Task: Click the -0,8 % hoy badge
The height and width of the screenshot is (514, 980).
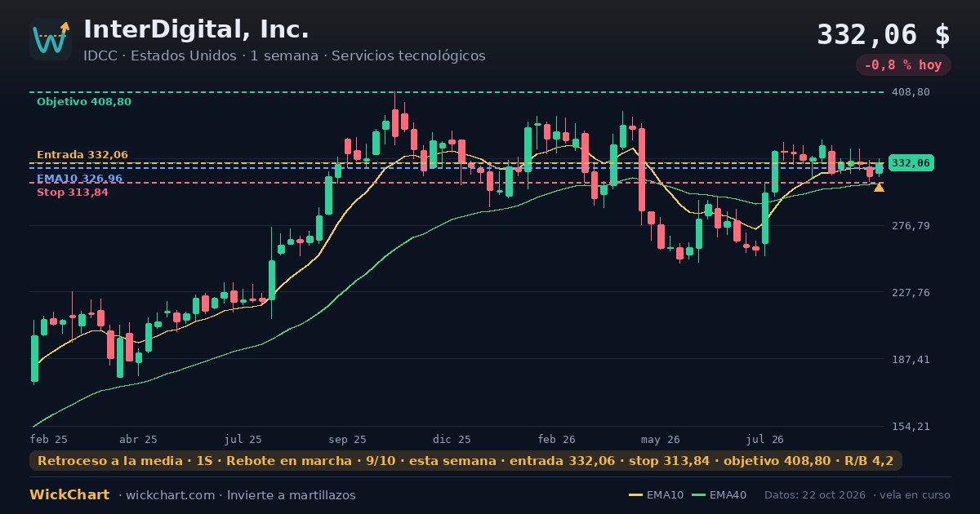Action: [x=903, y=65]
